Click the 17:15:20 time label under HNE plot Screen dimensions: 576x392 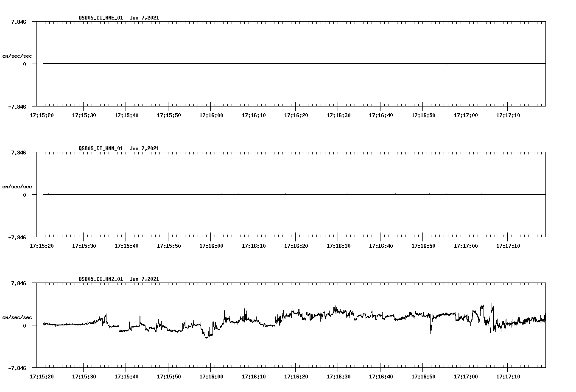pos(42,115)
